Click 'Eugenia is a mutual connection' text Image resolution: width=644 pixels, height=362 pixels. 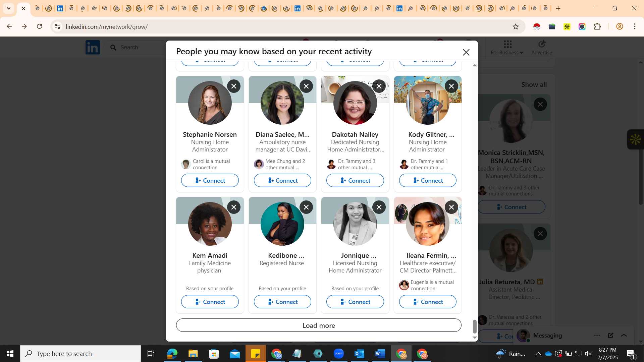pos(432,285)
